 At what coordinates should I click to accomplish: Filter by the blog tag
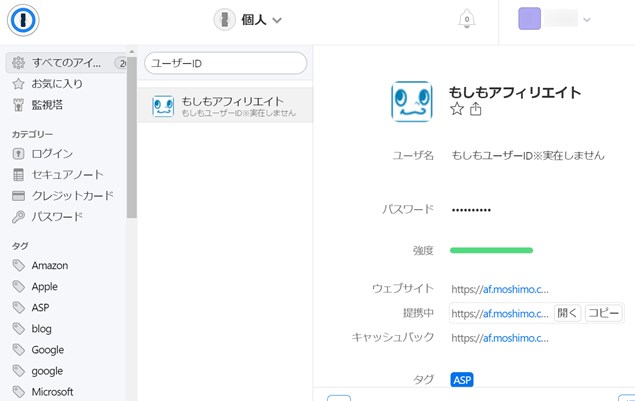click(x=41, y=328)
